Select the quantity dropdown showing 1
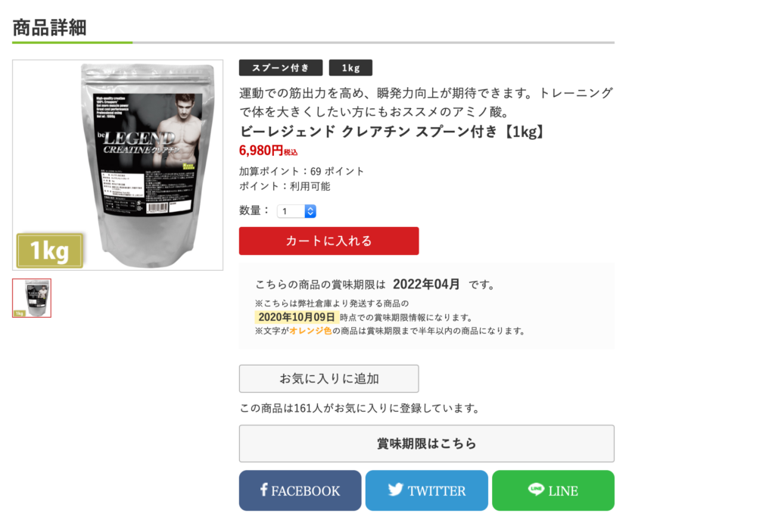The height and width of the screenshot is (532, 775). (x=297, y=211)
